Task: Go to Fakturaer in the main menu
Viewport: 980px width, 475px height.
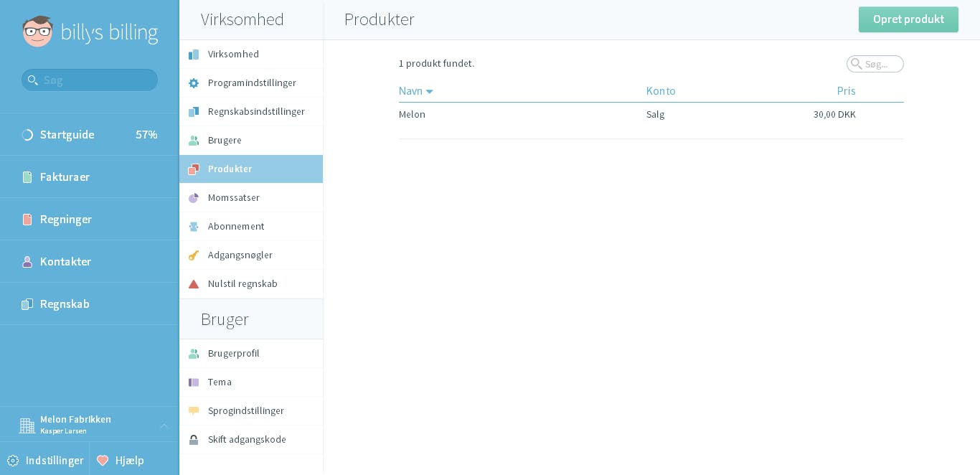Action: click(90, 177)
